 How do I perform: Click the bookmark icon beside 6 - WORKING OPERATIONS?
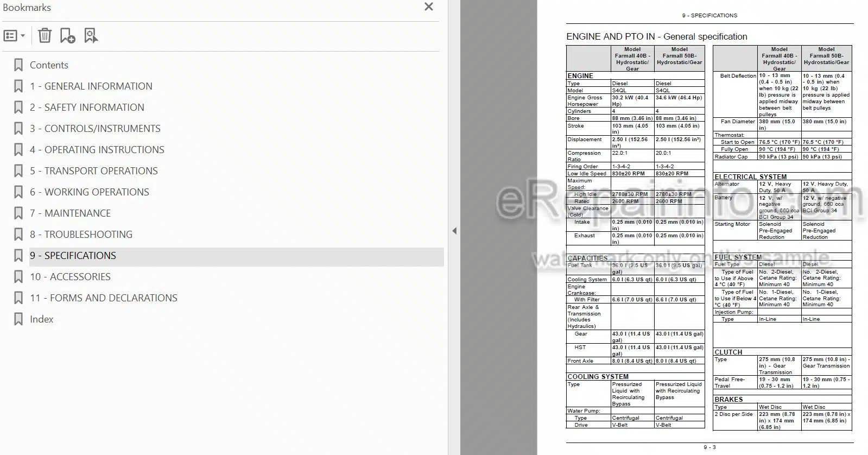tap(18, 192)
